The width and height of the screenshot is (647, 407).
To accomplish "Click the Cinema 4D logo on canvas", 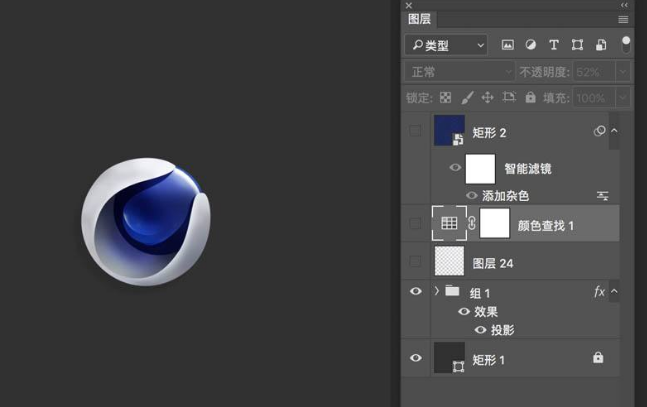I will coord(146,222).
